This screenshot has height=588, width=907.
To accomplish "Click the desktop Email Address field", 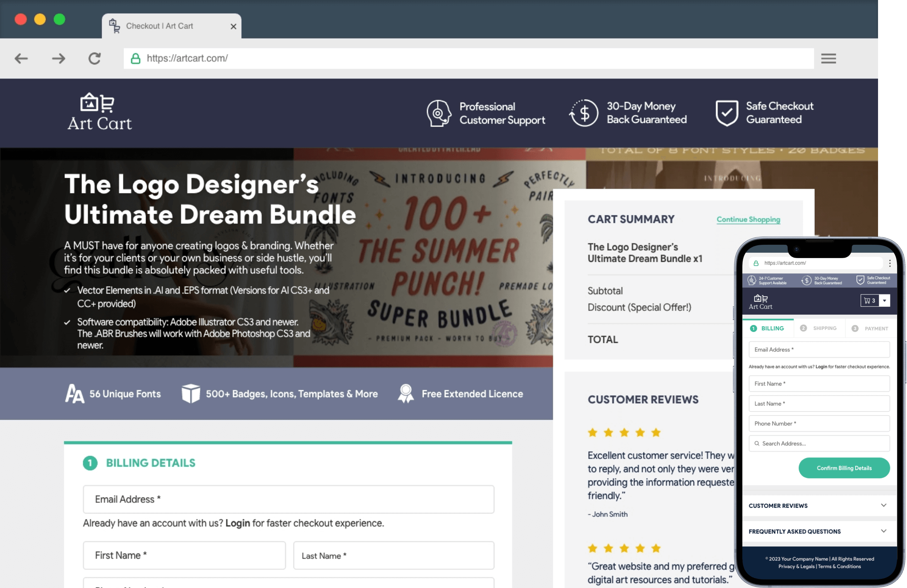I will pos(288,499).
